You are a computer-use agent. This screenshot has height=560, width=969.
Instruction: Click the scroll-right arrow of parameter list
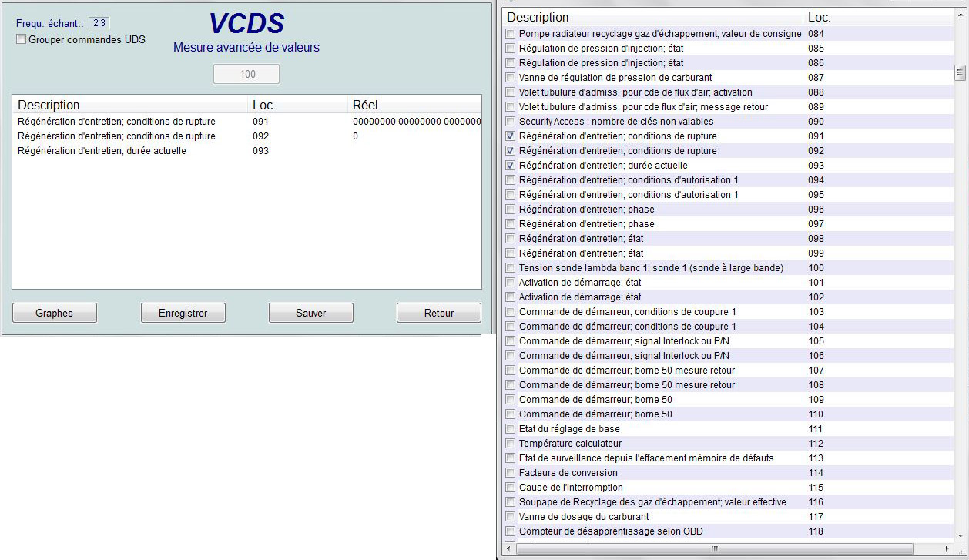[x=949, y=548]
